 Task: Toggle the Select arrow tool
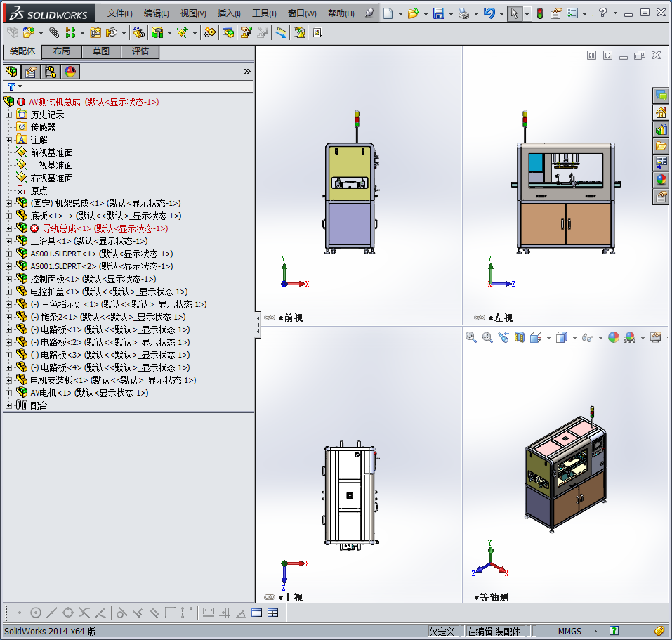click(514, 13)
